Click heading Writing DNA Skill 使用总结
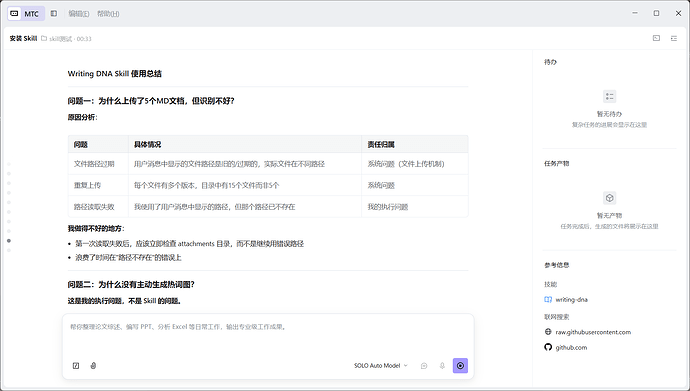 (114, 73)
